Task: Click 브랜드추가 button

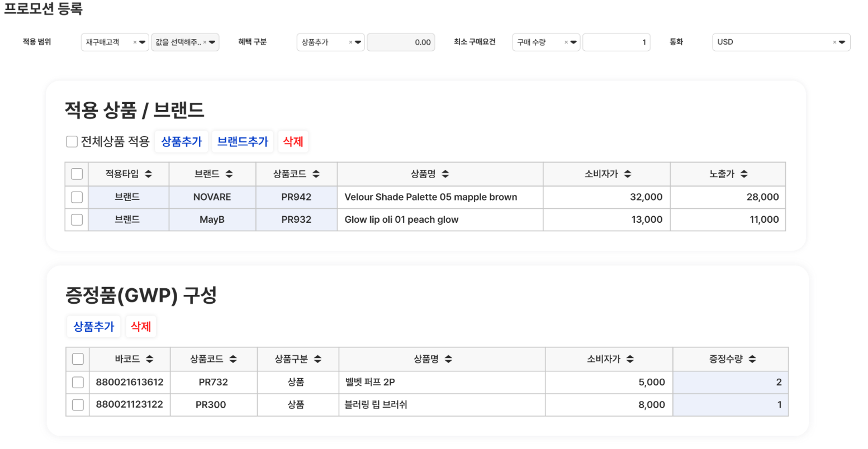Action: (243, 142)
